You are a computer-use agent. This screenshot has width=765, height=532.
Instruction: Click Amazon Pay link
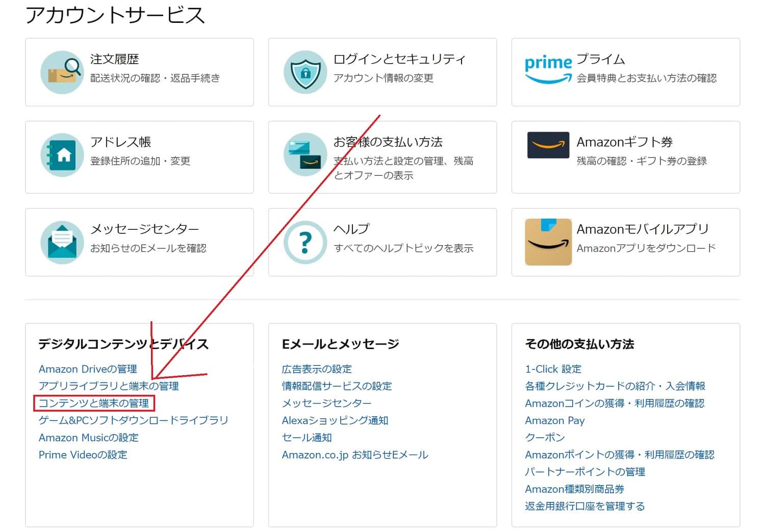tap(555, 420)
